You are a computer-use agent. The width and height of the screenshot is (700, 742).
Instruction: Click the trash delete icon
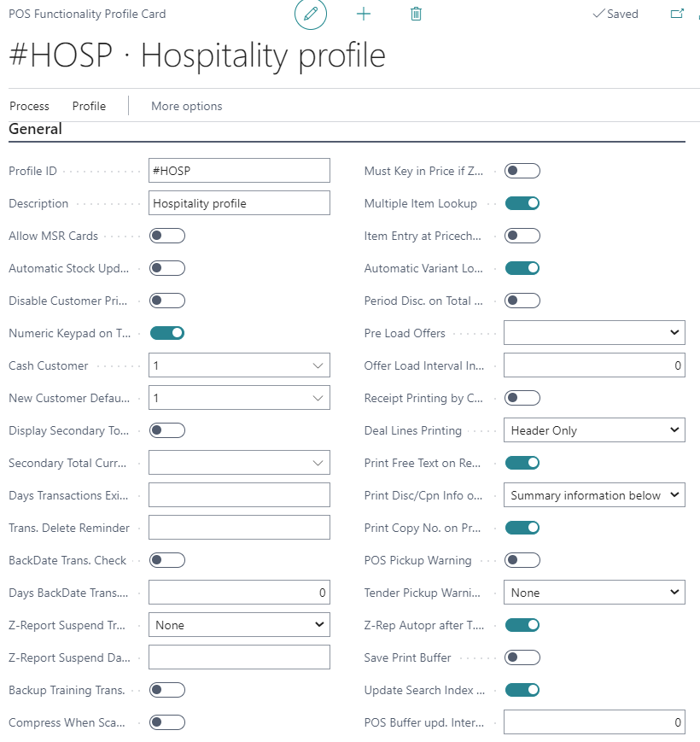click(416, 14)
